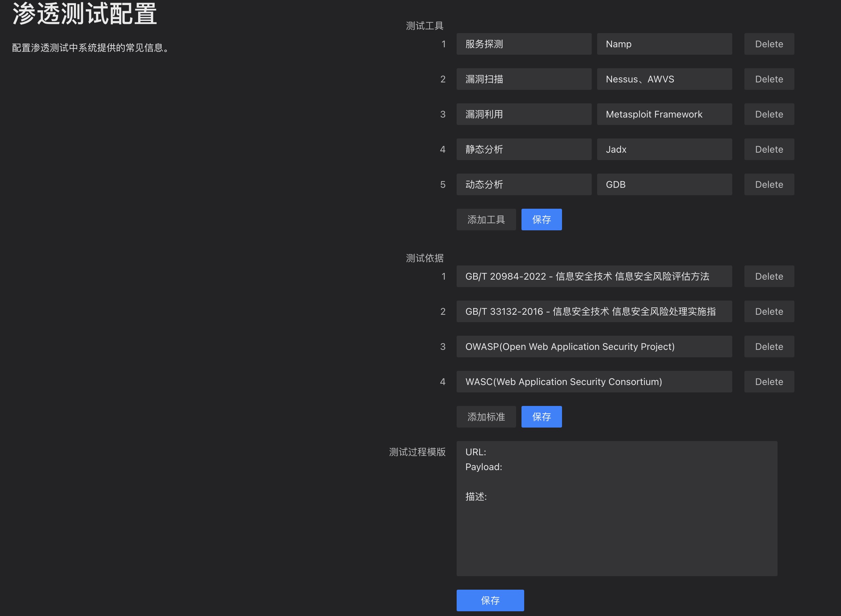Screen dimensions: 841x616
Task: Click the 添加工具 button
Action: tap(486, 220)
